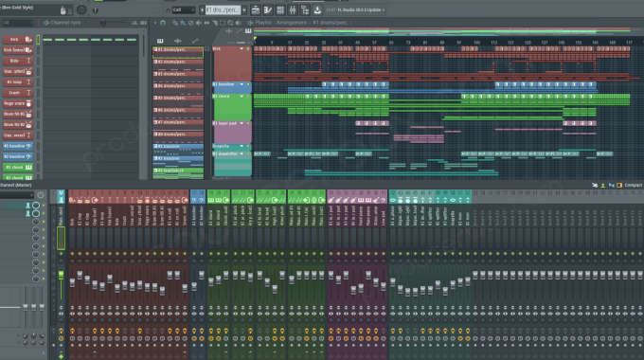Switch picker to the piano patterns tab

(x=160, y=41)
